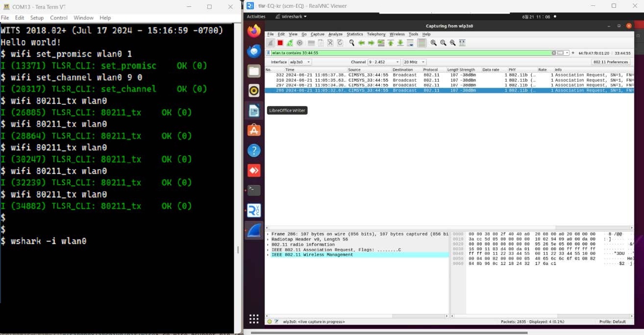Toggle packet list colorization
The height and width of the screenshot is (335, 644).
(x=421, y=43)
